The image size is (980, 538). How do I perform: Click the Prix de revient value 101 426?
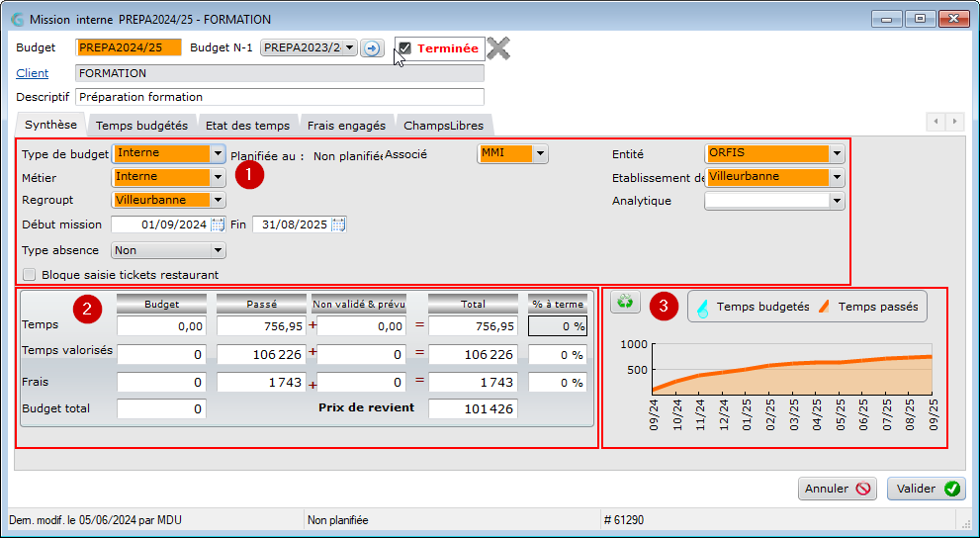click(473, 408)
